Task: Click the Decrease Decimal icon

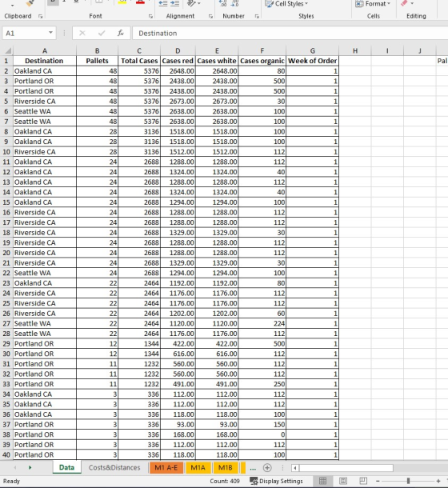Action: pyautogui.click(x=234, y=3)
